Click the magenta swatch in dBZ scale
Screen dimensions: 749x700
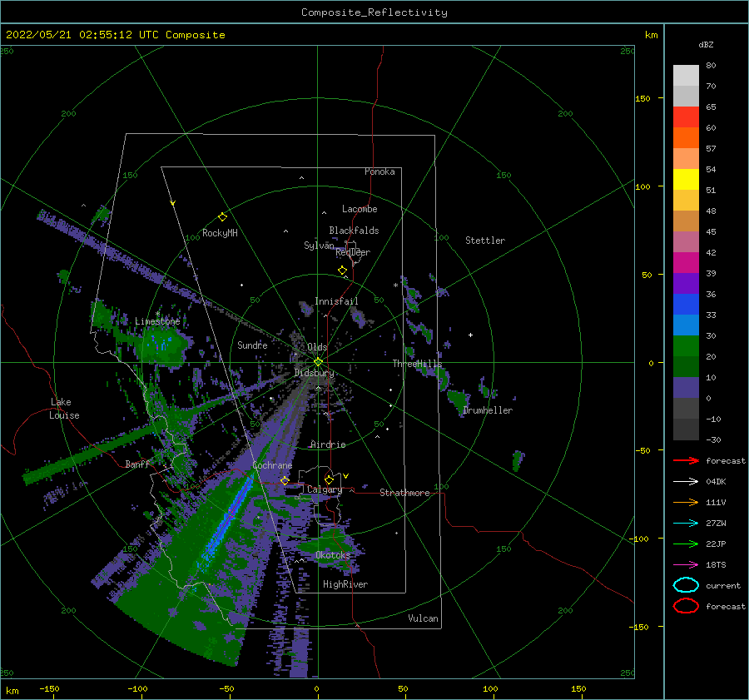coord(686,263)
